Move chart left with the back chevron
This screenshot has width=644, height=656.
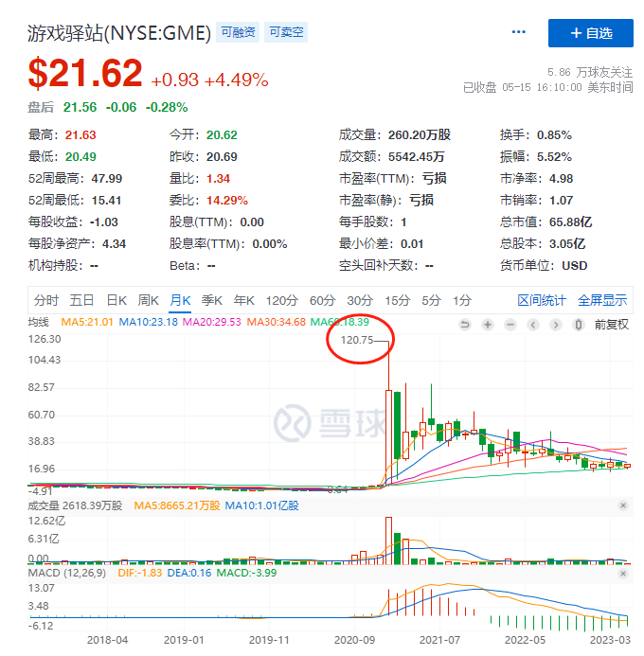coord(533,325)
